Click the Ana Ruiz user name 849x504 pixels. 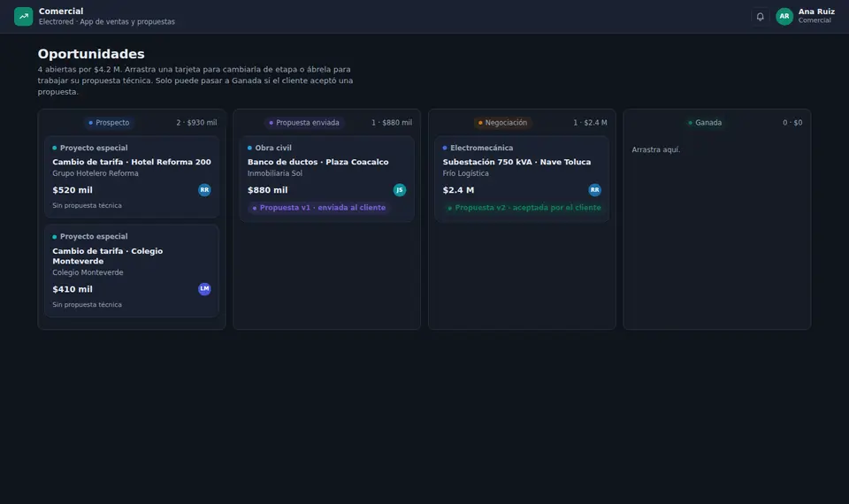(x=816, y=11)
